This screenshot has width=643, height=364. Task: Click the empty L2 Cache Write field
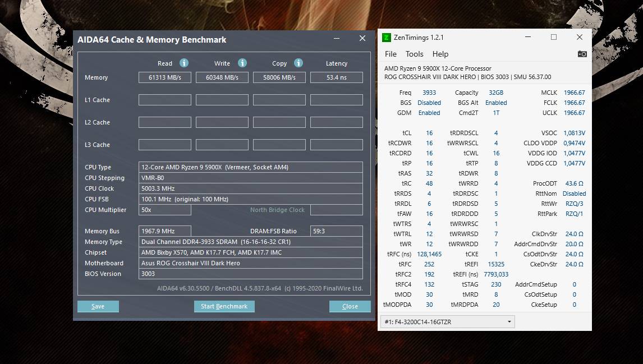[222, 122]
